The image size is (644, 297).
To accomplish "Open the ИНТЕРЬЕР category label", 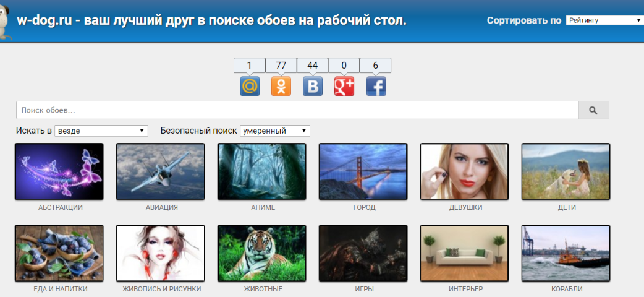I will point(465,289).
